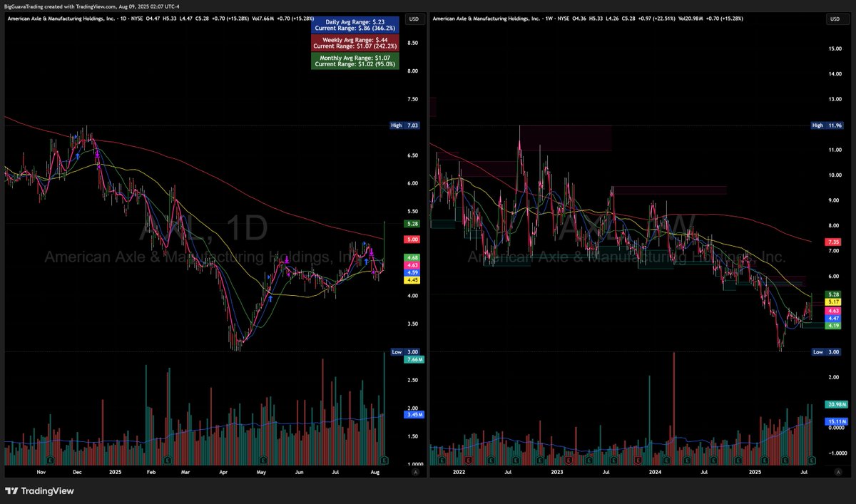Select the red Weekly Avg Range box
Viewport: 856px width, 504px height.
[355, 43]
